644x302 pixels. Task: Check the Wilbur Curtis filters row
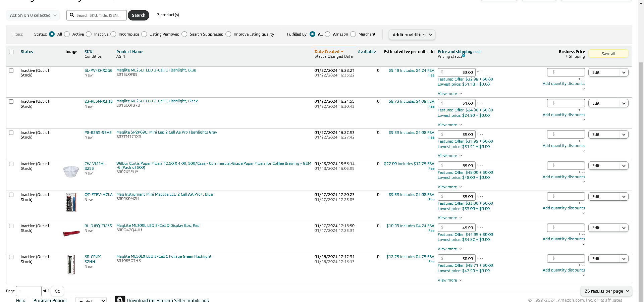[11, 164]
